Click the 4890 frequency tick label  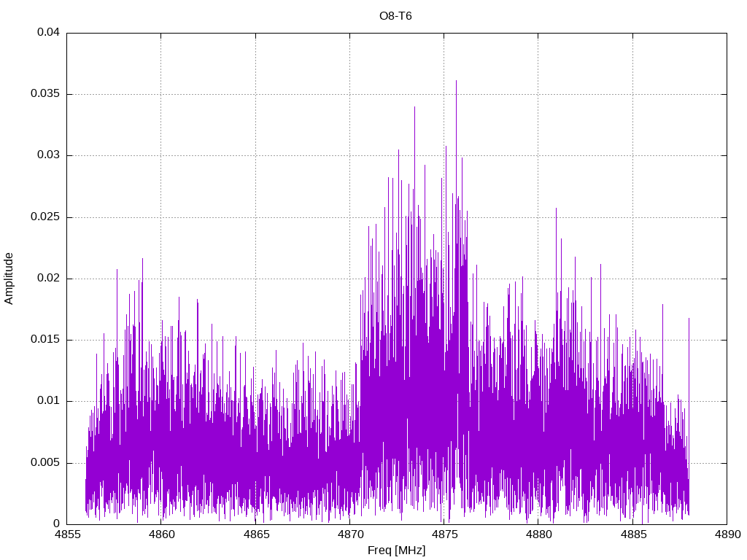click(727, 534)
